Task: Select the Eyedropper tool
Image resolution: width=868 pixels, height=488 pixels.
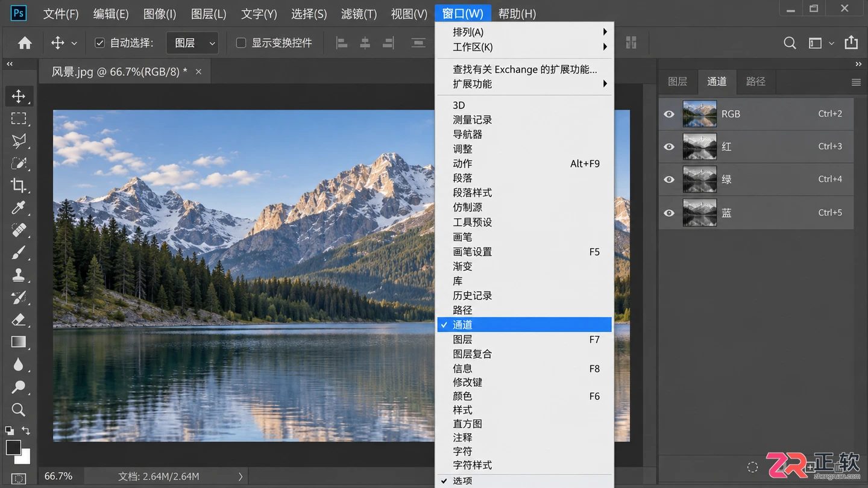Action: (19, 208)
